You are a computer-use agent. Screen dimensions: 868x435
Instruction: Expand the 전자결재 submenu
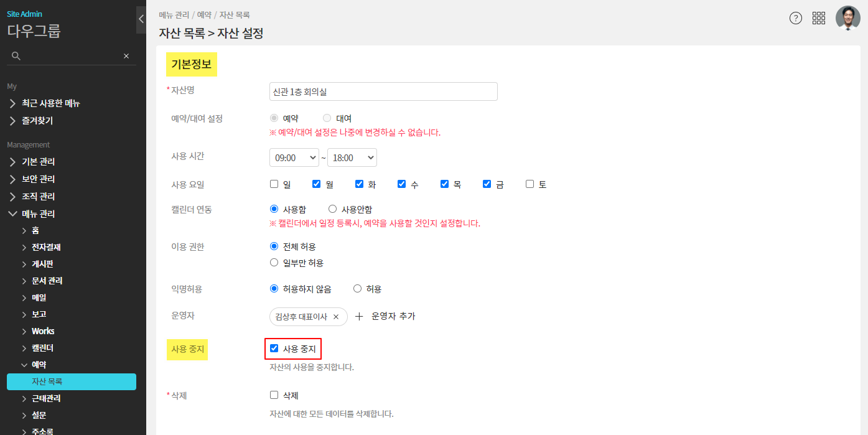pyautogui.click(x=46, y=247)
